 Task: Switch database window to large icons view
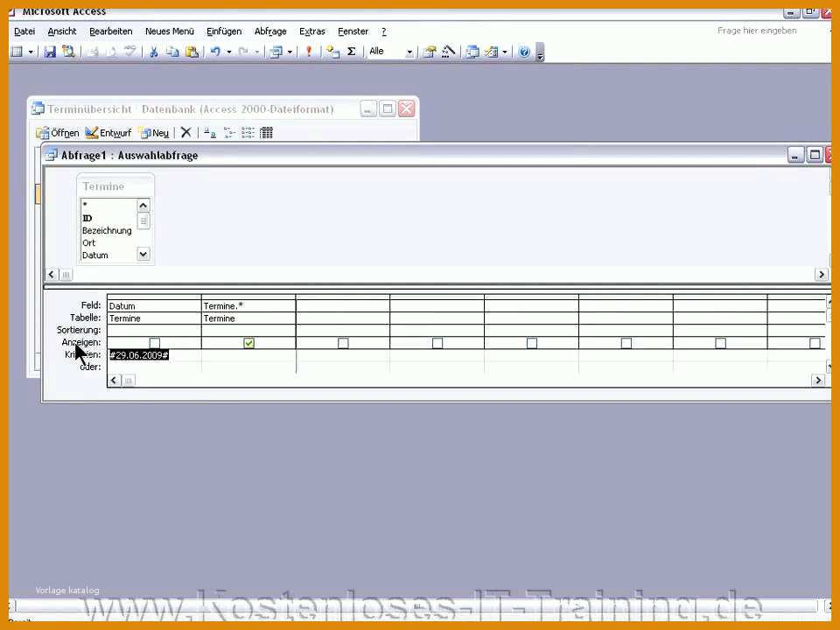coord(210,133)
